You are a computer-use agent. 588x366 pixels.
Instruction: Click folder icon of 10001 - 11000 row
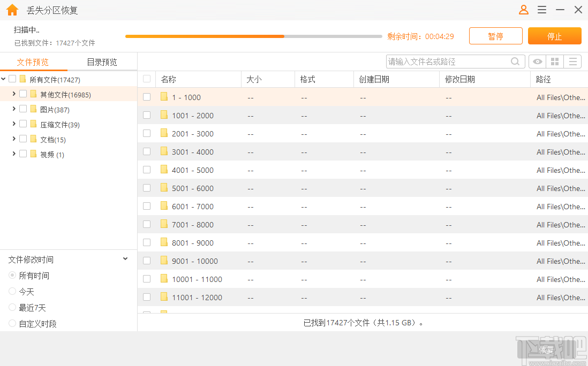tap(164, 279)
